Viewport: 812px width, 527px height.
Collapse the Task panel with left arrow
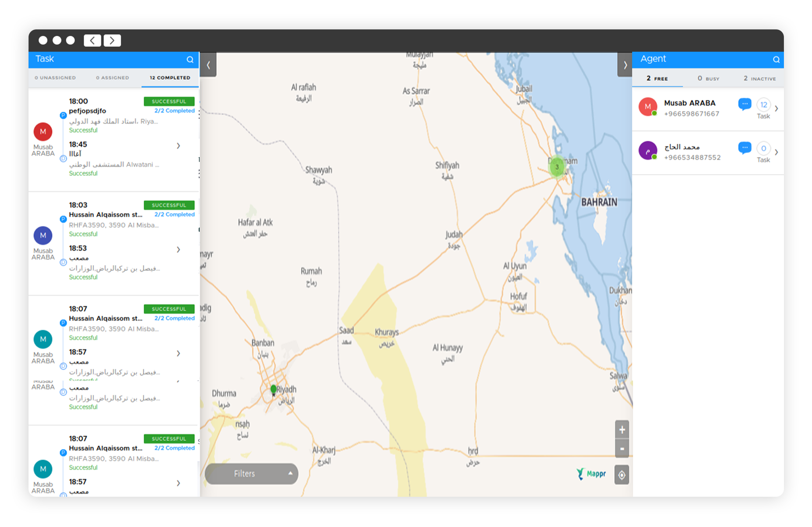pos(208,65)
